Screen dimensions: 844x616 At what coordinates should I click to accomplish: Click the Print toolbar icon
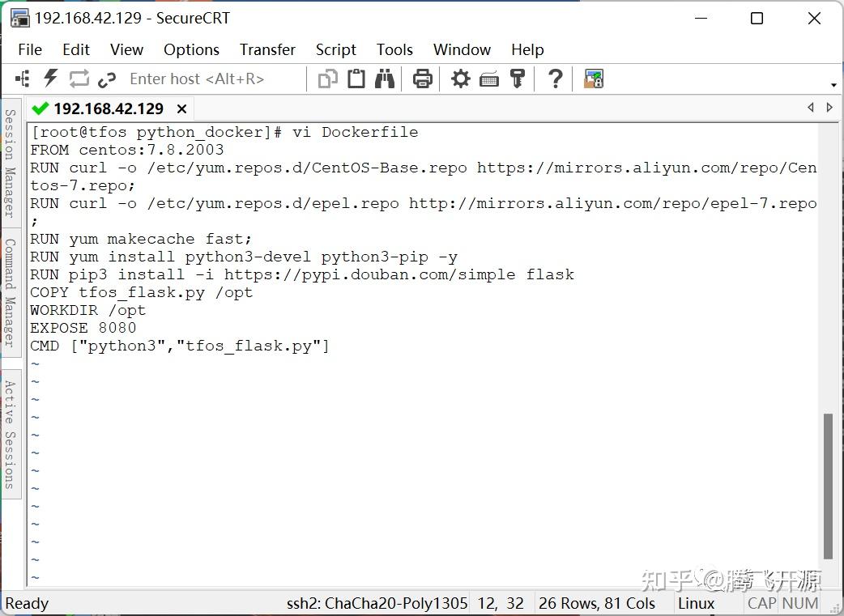(x=422, y=79)
